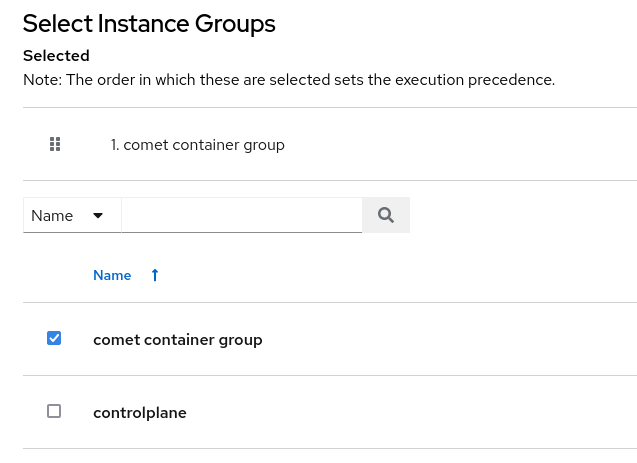Click the "Select Instance Groups" heading

point(149,23)
